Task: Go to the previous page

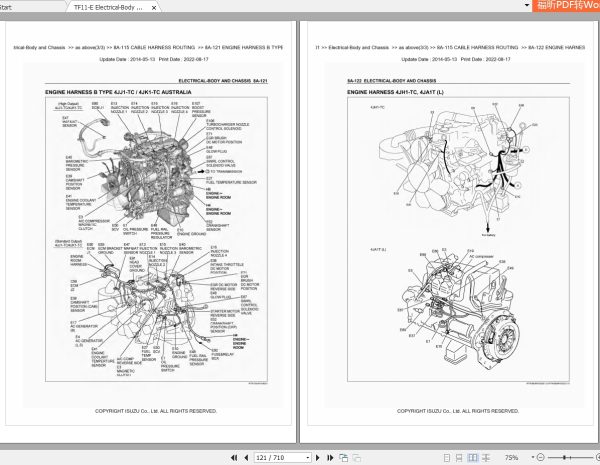Action: 246,457
